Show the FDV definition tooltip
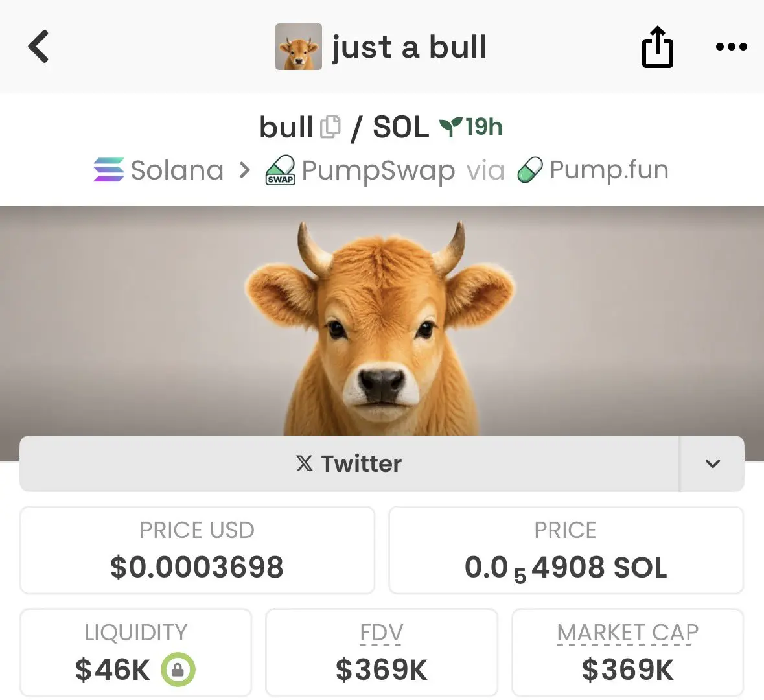The image size is (764, 700). click(x=382, y=633)
